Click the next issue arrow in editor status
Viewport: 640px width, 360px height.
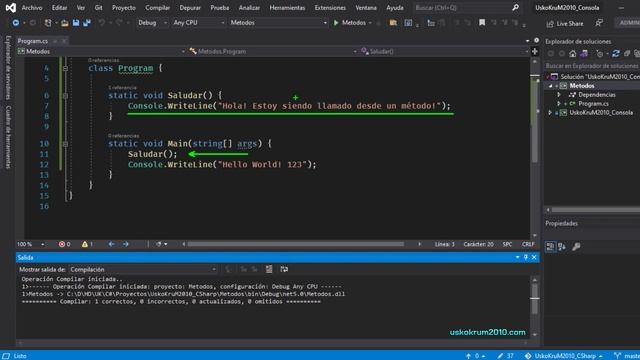[x=126, y=244]
